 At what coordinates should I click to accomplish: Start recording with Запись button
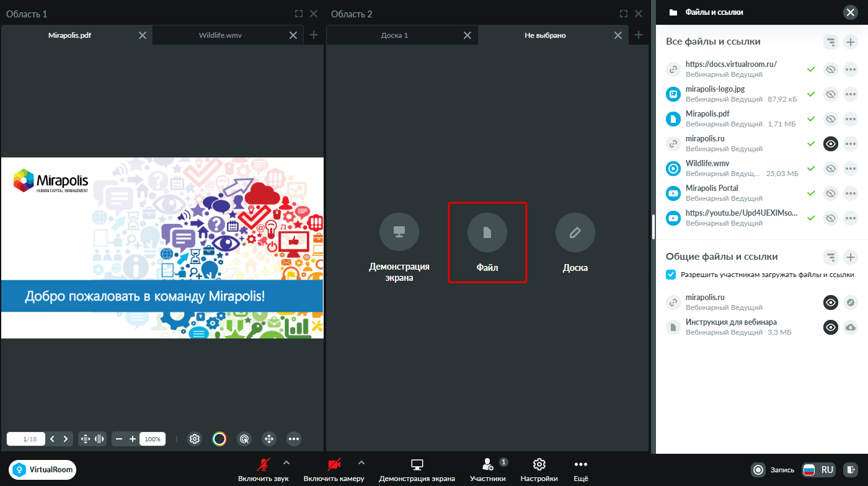[x=773, y=470]
